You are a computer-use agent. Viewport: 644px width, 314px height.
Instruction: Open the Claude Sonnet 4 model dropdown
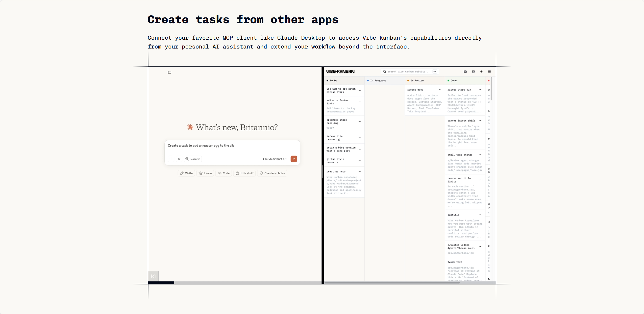275,159
